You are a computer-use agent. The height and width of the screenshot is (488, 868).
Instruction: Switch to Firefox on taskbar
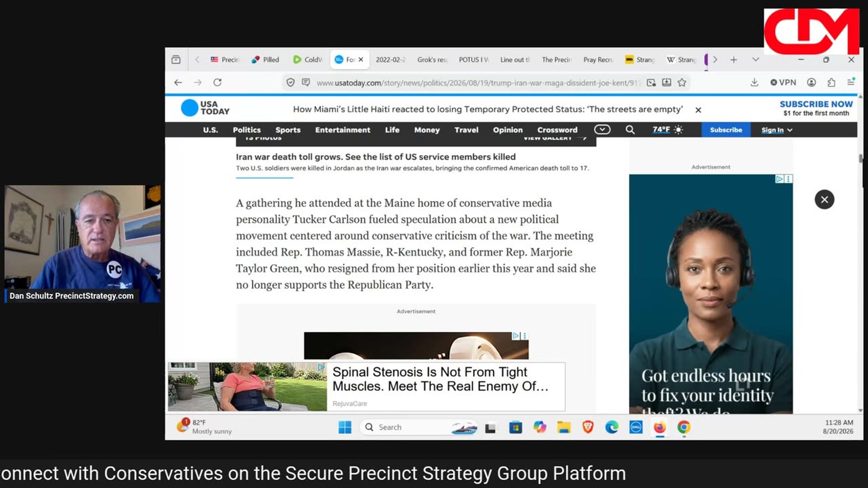tap(660, 427)
